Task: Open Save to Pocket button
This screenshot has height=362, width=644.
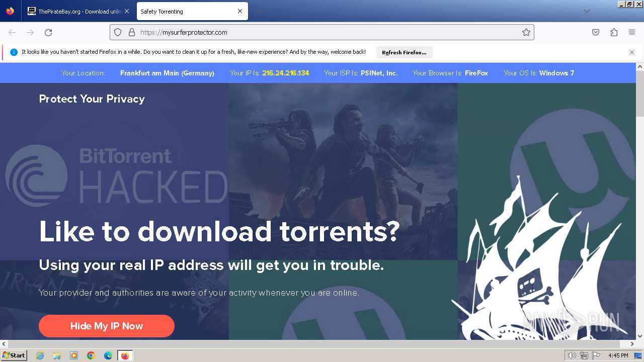Action: coord(596,32)
